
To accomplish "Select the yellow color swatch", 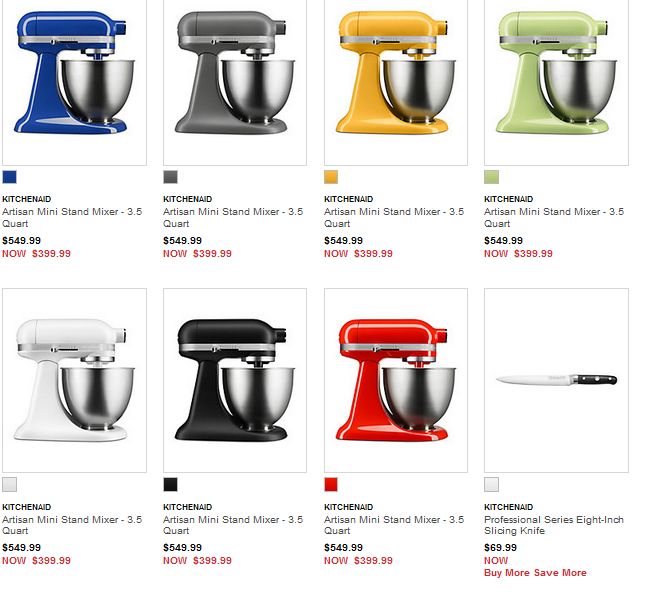I will click(x=331, y=177).
